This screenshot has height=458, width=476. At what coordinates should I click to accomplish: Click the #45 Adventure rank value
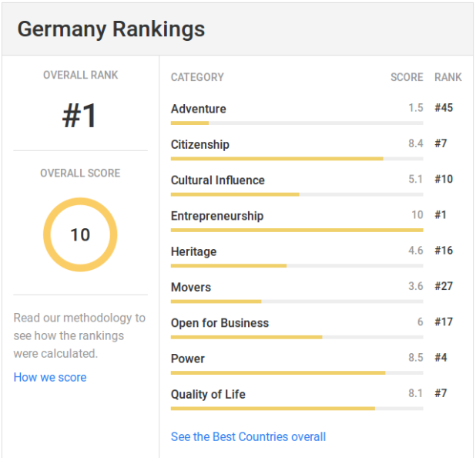pos(444,108)
